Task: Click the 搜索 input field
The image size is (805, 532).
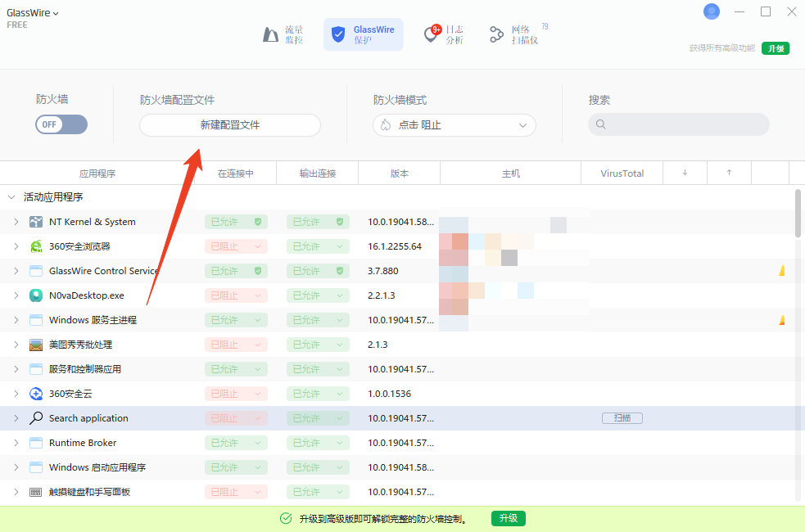Action: 679,124
